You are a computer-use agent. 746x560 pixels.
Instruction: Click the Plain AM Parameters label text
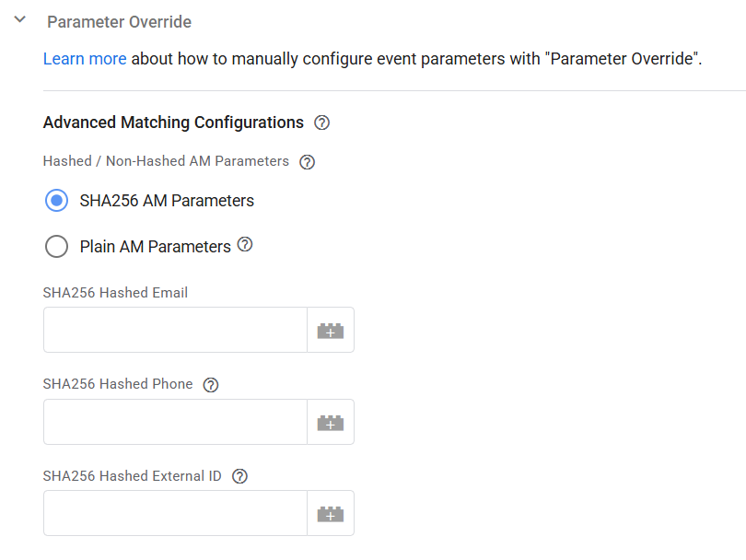[155, 247]
